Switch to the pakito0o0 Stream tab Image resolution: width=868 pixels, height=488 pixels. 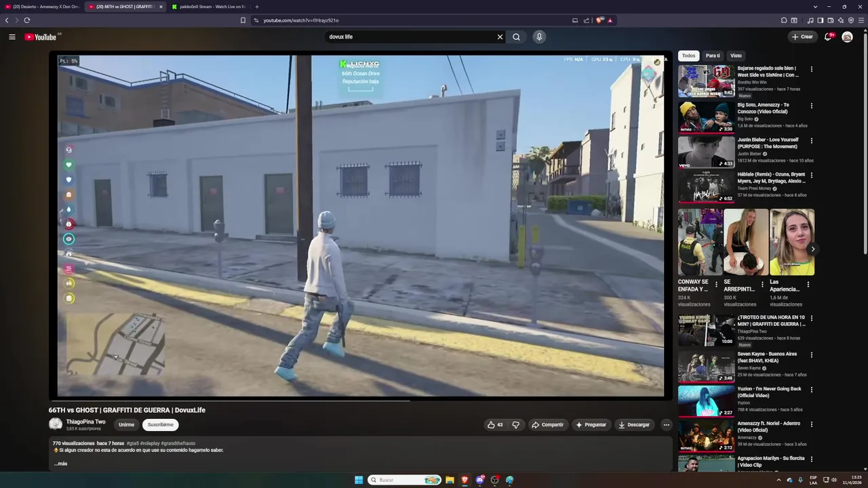coord(209,7)
